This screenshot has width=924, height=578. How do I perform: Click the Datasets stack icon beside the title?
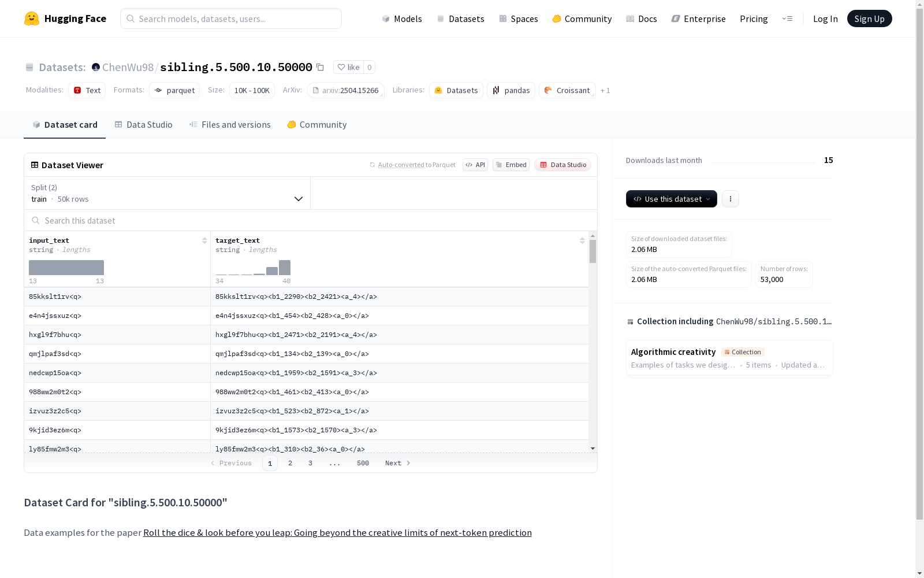tap(29, 67)
